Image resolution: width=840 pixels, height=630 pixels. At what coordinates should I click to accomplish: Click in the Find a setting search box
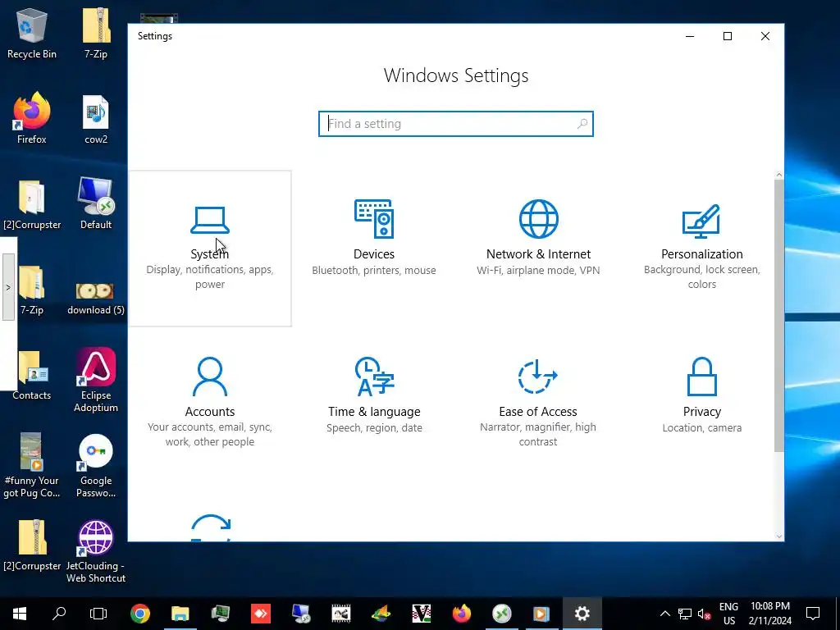coord(456,124)
